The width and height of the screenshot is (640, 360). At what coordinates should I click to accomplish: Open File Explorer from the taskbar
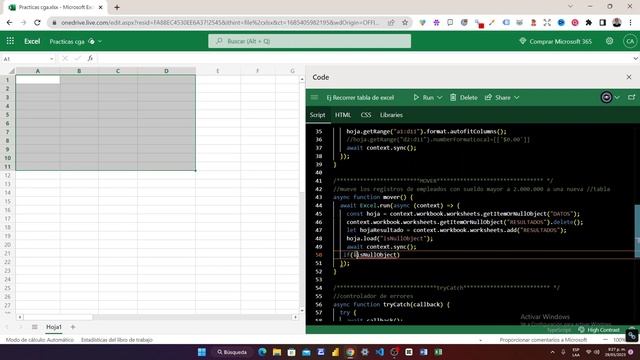(x=277, y=352)
